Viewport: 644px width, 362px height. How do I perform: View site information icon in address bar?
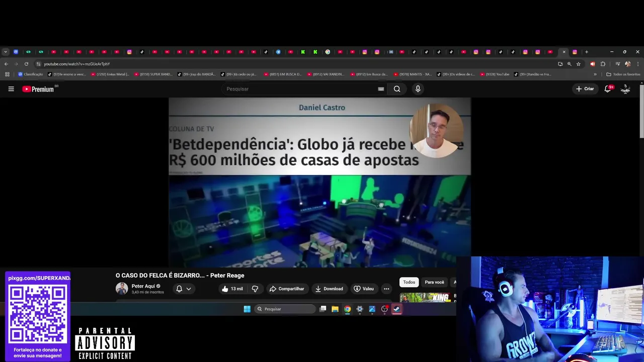click(38, 64)
